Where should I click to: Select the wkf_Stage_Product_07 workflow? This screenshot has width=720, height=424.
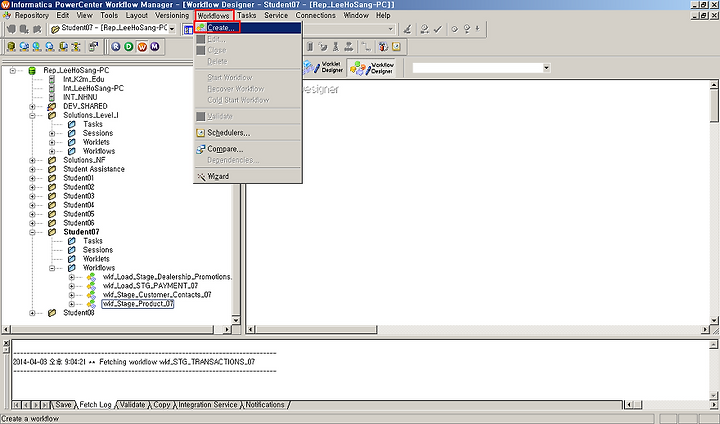138,304
